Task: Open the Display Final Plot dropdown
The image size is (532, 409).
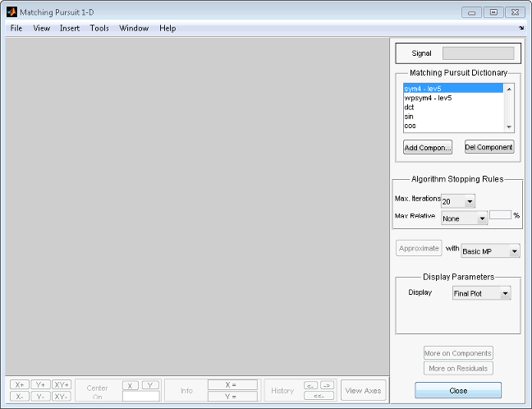Action: point(481,293)
